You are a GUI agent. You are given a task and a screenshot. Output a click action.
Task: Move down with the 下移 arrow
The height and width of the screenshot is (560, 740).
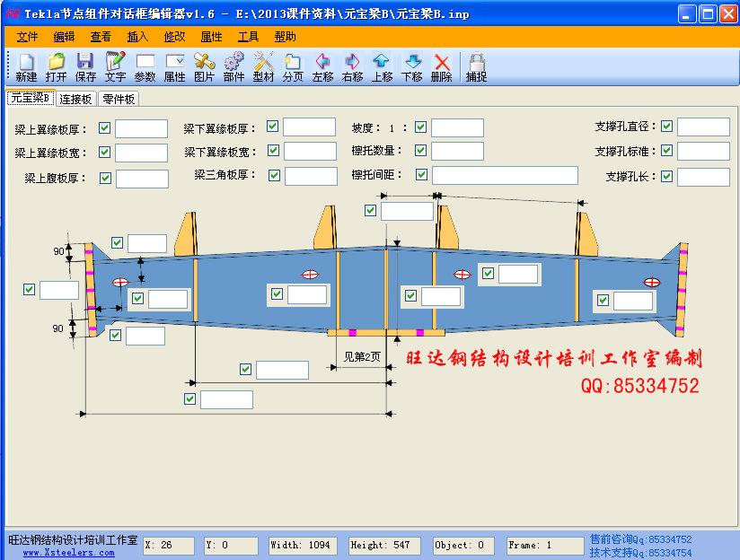412,67
